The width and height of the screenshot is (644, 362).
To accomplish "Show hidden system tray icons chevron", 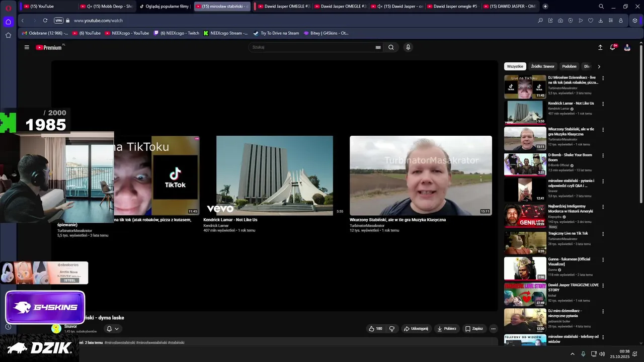I will [572, 354].
